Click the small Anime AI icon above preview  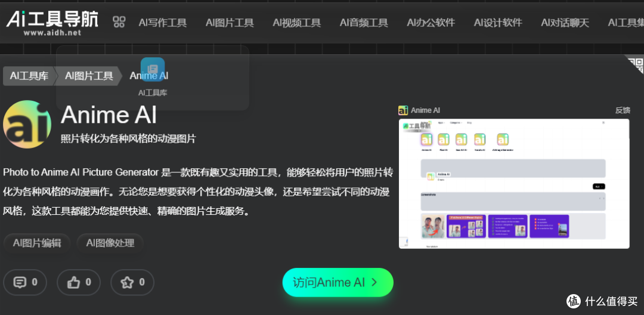[403, 110]
